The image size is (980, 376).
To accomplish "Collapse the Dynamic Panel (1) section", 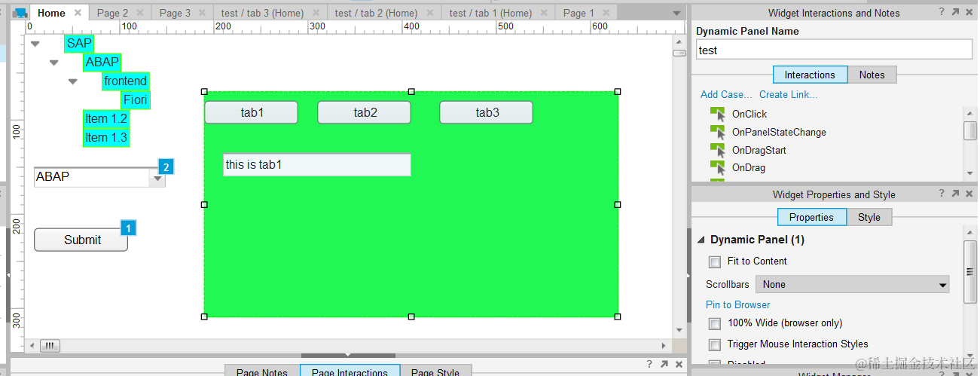I will click(701, 240).
